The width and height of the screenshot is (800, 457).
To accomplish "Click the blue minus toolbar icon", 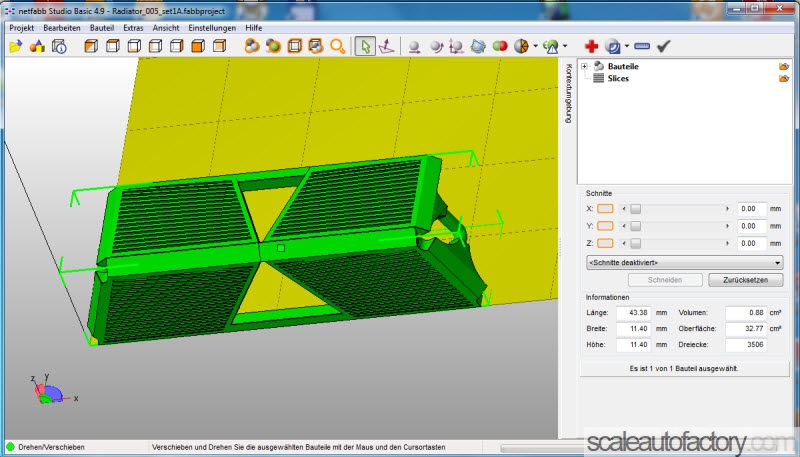I will point(641,46).
